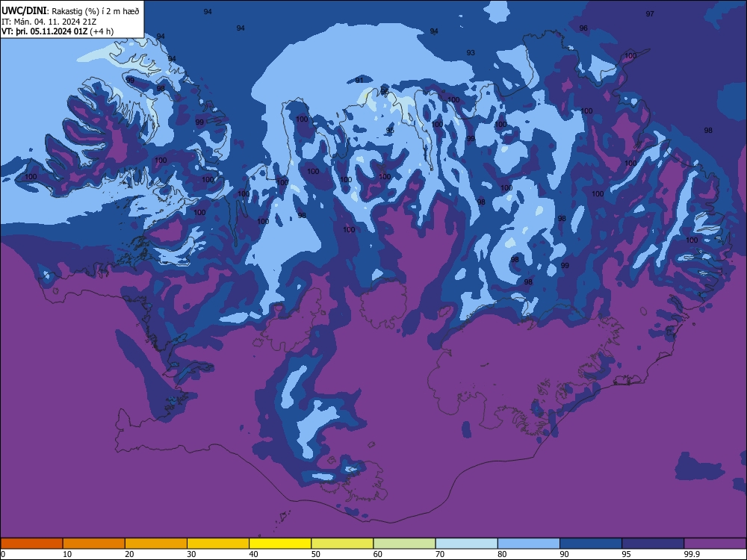
Task: Pick the 60–70 light green legend swatch
Action: point(404,544)
